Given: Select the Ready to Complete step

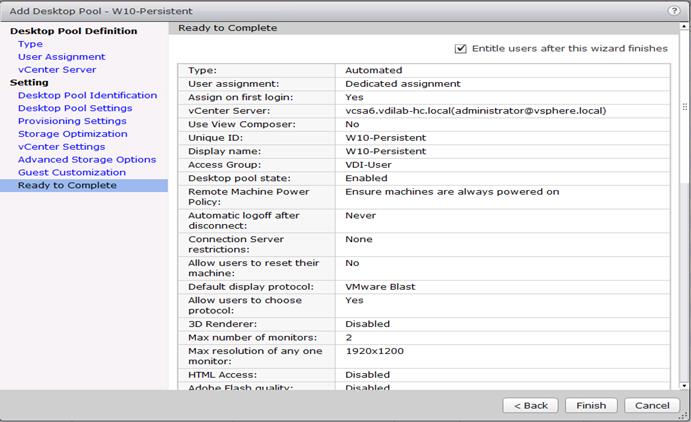Looking at the screenshot, I should pos(84,185).
